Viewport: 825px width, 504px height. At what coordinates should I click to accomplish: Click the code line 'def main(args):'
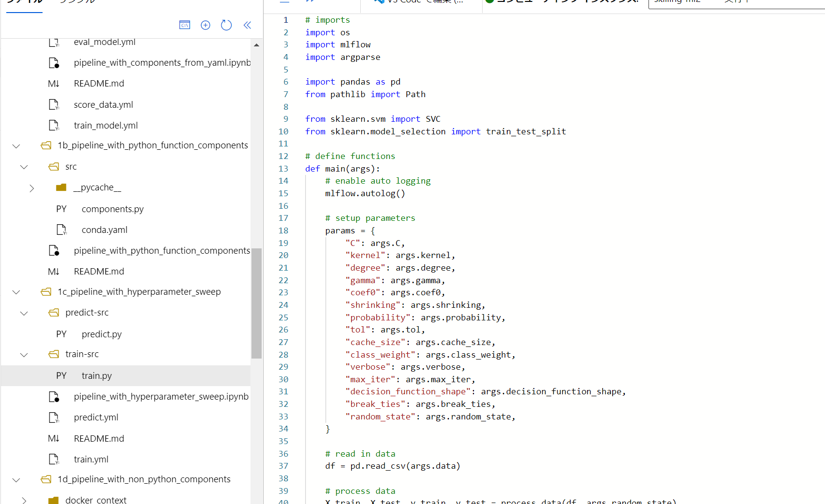[342, 169]
